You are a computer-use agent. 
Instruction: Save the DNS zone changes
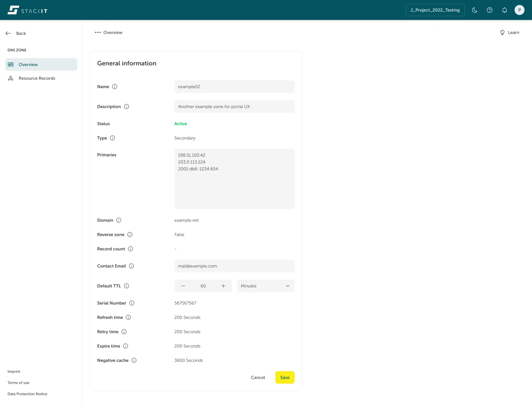click(x=284, y=377)
